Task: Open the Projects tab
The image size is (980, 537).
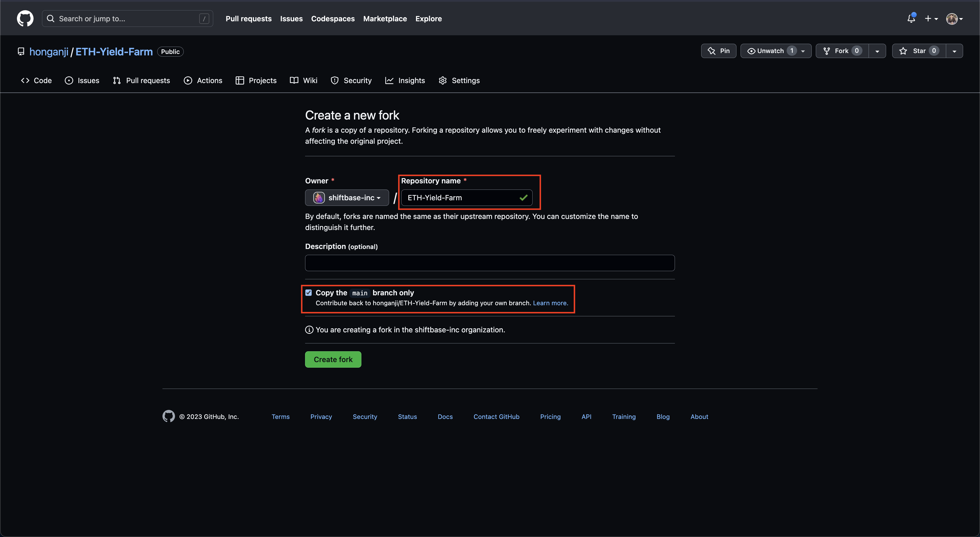Action: (256, 80)
